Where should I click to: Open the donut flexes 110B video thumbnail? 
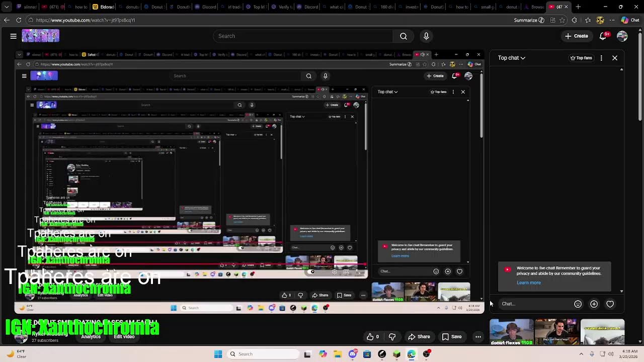pos(512,332)
